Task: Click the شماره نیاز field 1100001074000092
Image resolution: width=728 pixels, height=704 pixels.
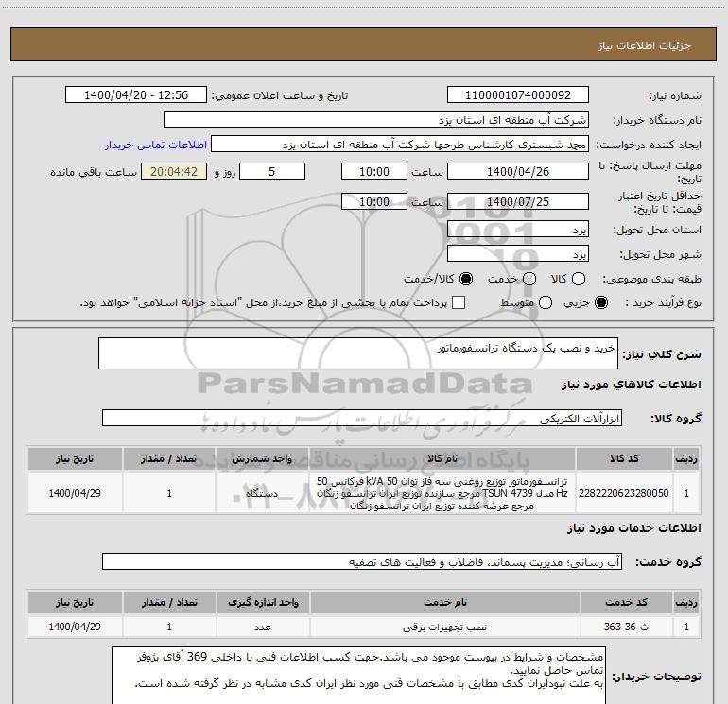Action: [518, 95]
